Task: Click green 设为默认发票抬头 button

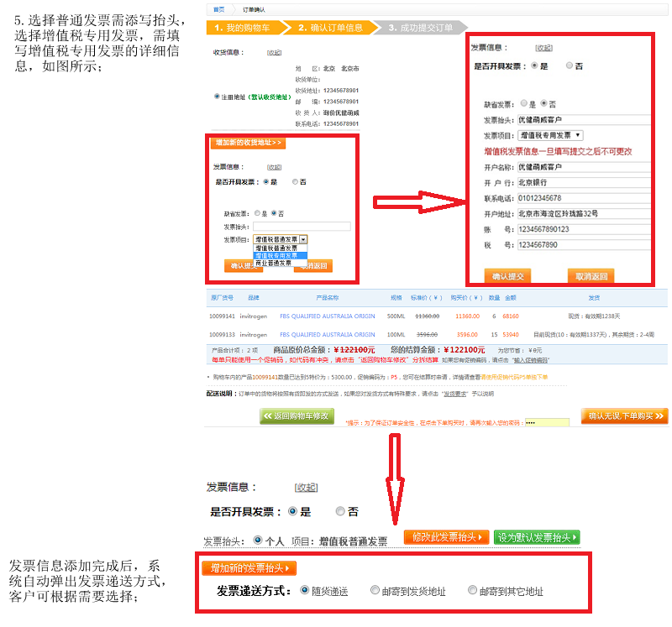Action: pyautogui.click(x=538, y=537)
